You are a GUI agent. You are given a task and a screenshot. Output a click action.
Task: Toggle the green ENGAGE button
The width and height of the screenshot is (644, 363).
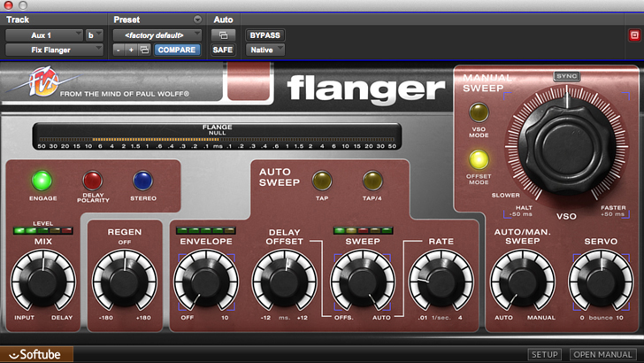pyautogui.click(x=42, y=181)
